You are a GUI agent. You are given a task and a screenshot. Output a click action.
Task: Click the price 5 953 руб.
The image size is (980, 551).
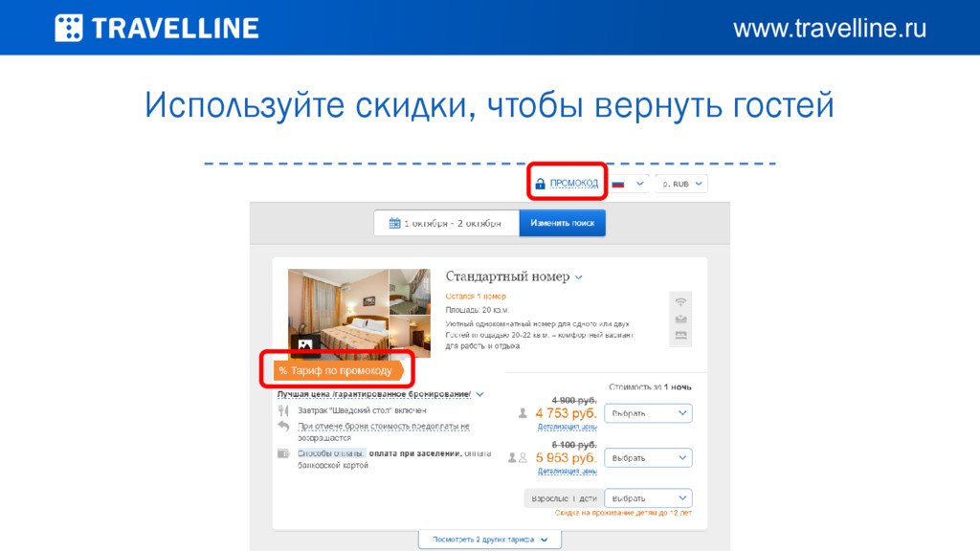(566, 458)
